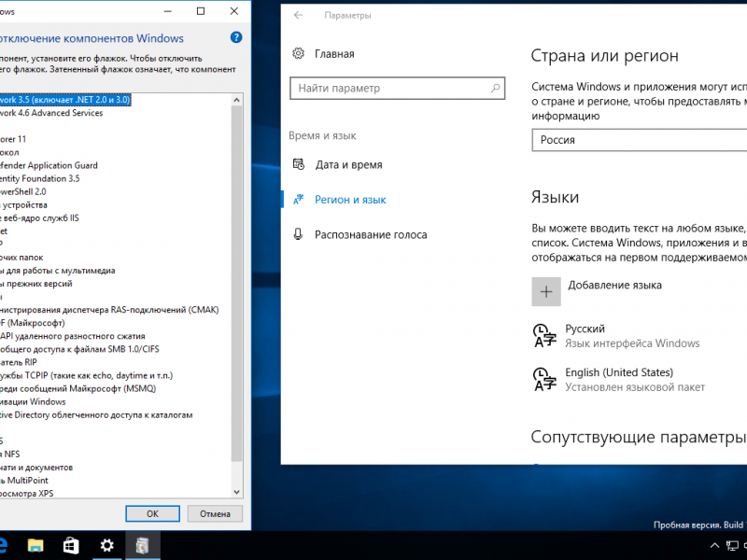Select the "SMB 1.0/CIFS" file sharing row

coord(80,349)
